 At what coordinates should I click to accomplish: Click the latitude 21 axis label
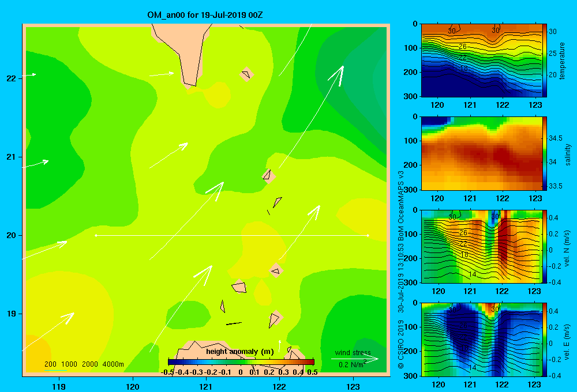12,157
